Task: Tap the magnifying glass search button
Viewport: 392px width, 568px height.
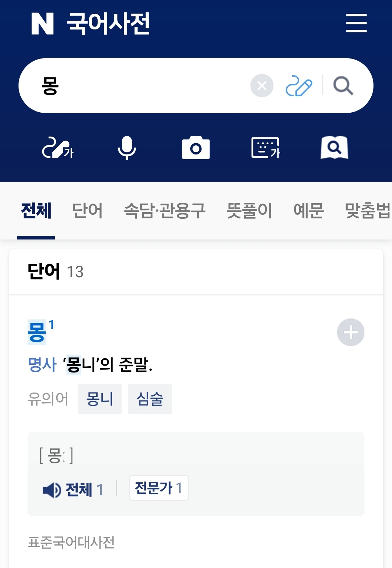Action: pyautogui.click(x=343, y=86)
